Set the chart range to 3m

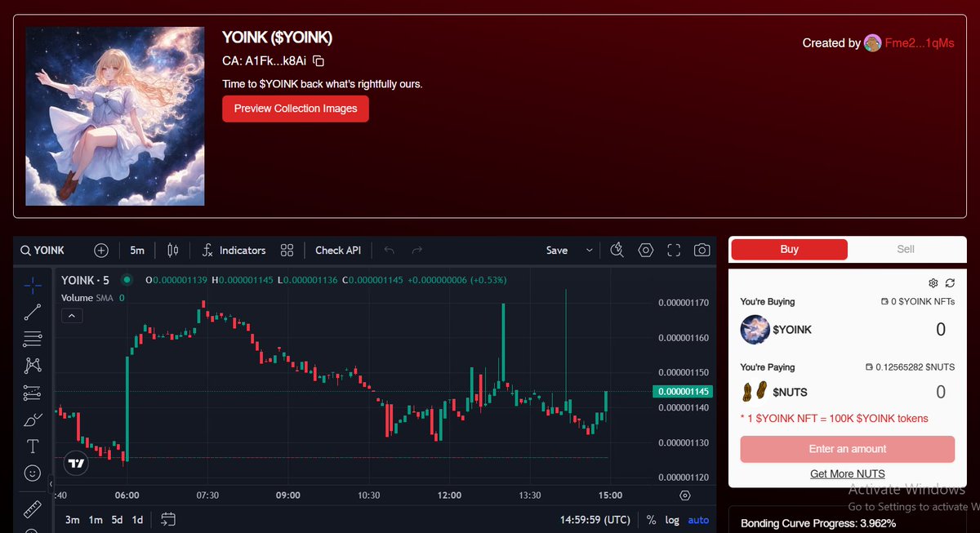(x=73, y=520)
